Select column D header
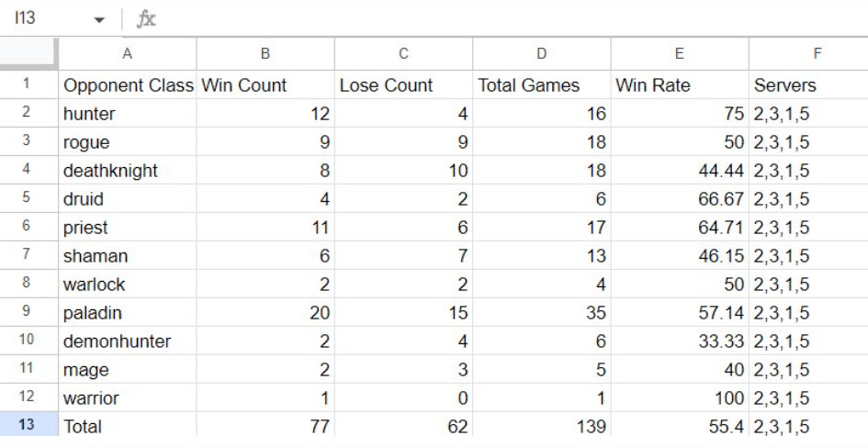Screen dimensions: 868x447 pos(541,53)
